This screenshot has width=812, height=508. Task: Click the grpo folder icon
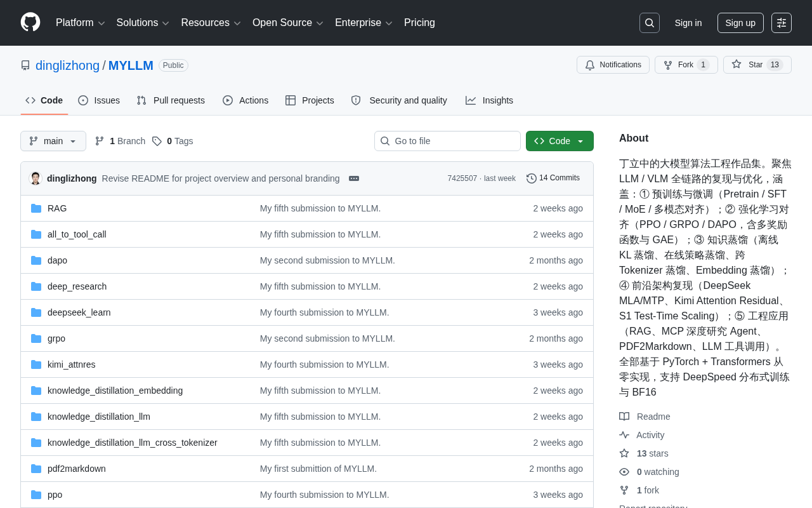coord(36,338)
